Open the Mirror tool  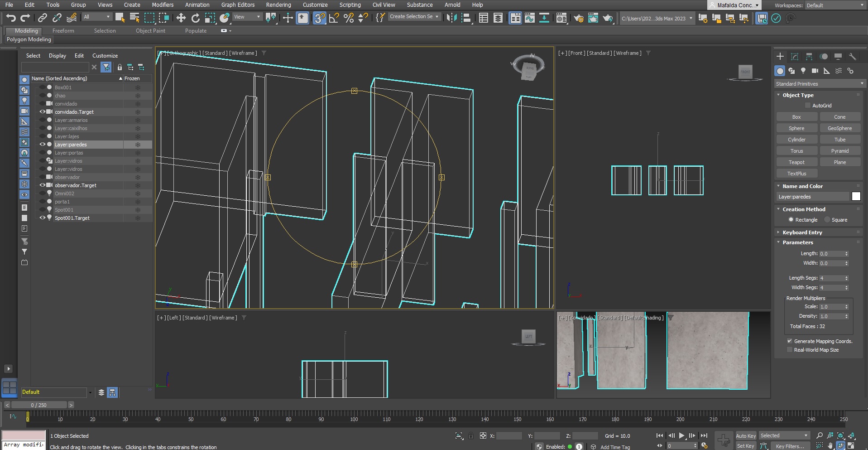point(451,18)
